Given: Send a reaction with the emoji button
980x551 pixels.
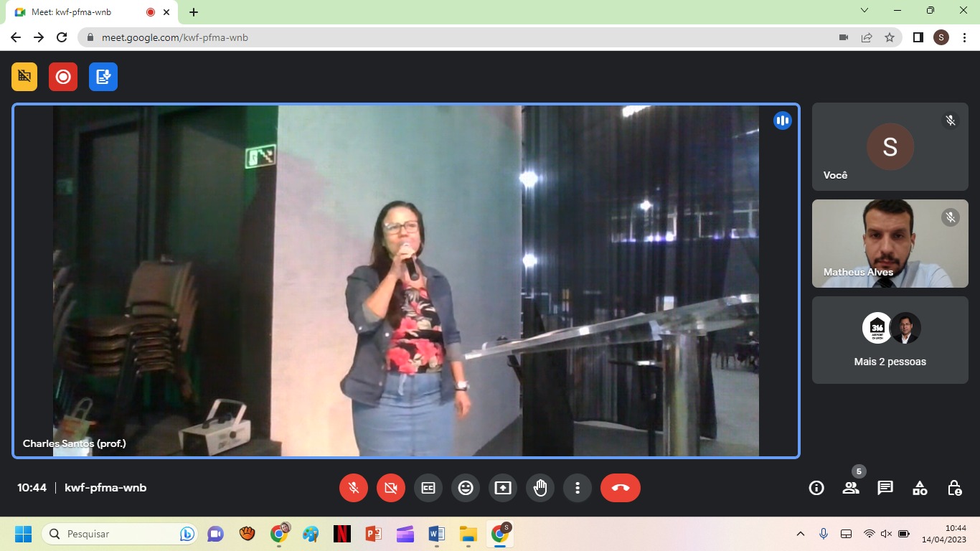Looking at the screenshot, I should [466, 488].
